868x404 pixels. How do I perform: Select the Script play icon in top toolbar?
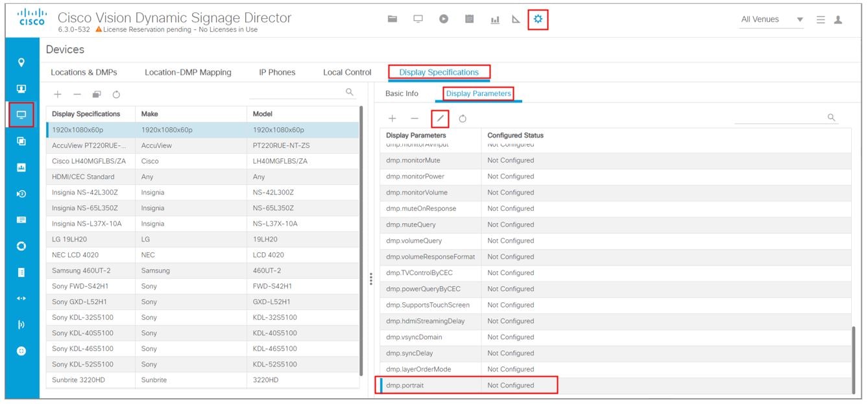[444, 20]
